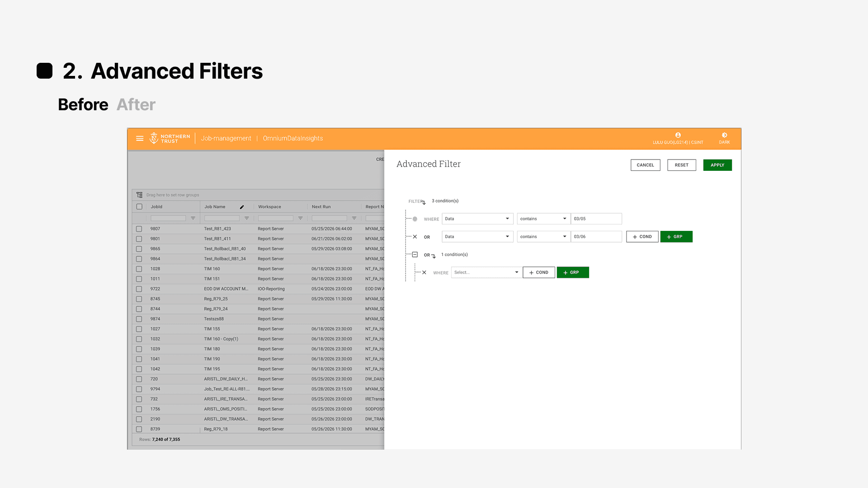Image resolution: width=868 pixels, height=488 pixels.
Task: Click the EOD DW ACCOUNT M... job cell
Action: (226, 289)
